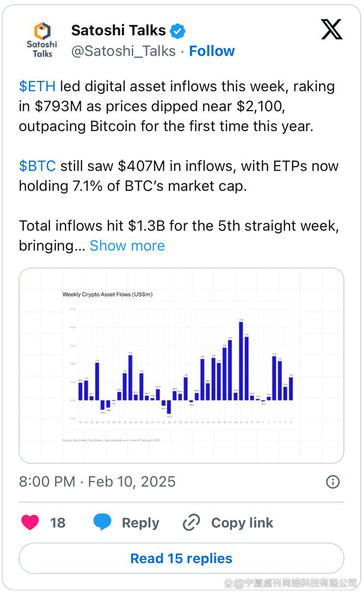The height and width of the screenshot is (596, 364).
Task: Click the Copy link text
Action: pyautogui.click(x=242, y=523)
